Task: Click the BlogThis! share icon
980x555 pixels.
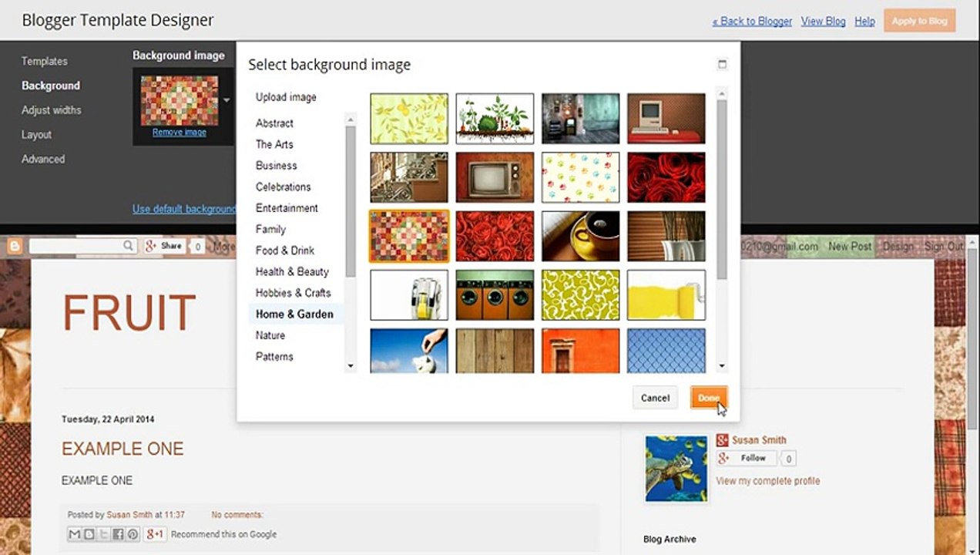Action: coord(89,534)
